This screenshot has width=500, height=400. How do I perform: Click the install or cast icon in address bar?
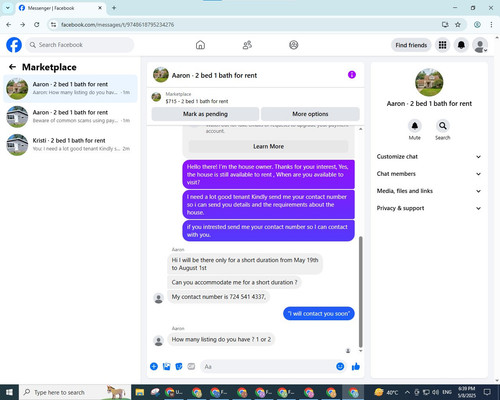point(445,25)
